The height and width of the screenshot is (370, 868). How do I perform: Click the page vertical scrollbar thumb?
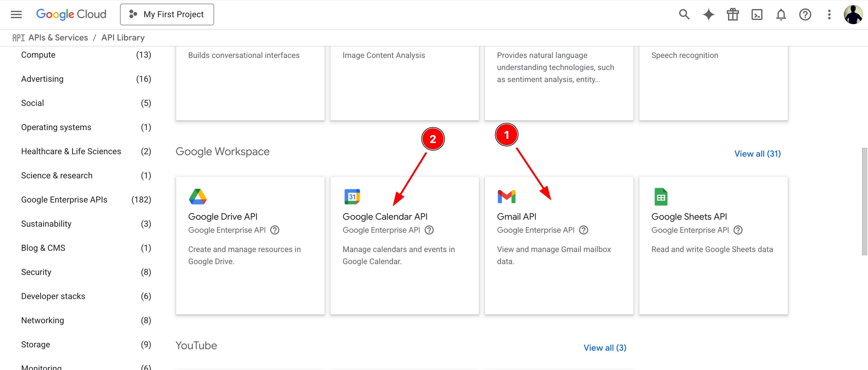tap(864, 201)
